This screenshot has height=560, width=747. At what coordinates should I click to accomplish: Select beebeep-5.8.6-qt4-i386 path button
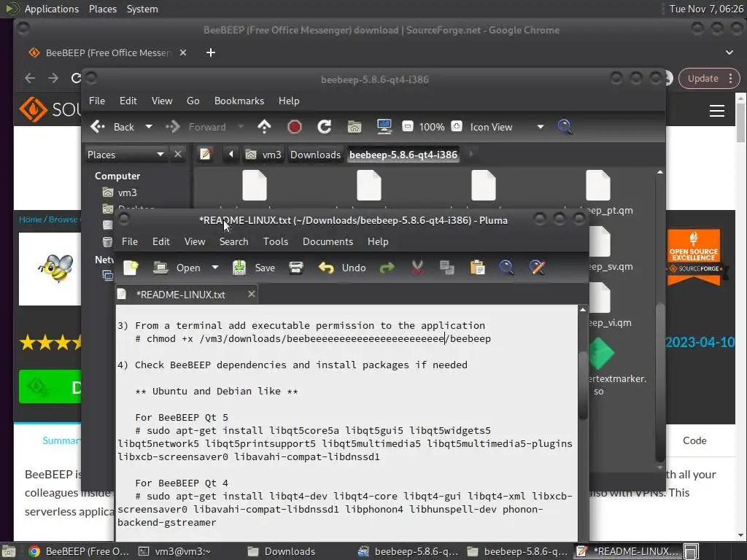pos(403,155)
